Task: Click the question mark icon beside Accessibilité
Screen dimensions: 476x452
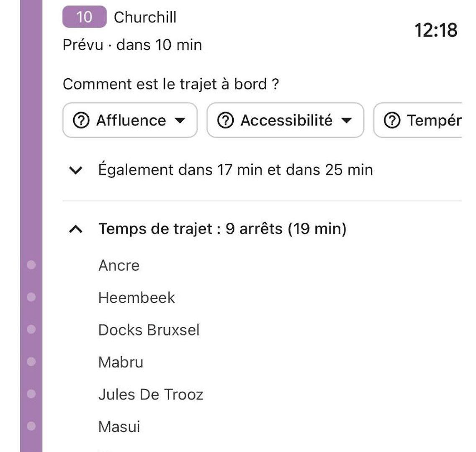Action: 226,120
